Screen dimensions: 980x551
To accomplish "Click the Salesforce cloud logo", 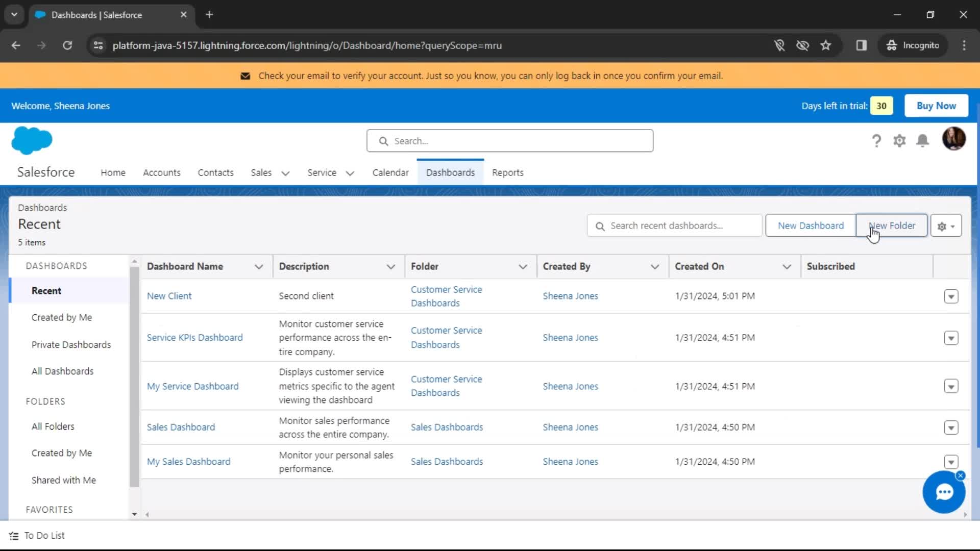I will click(x=32, y=140).
